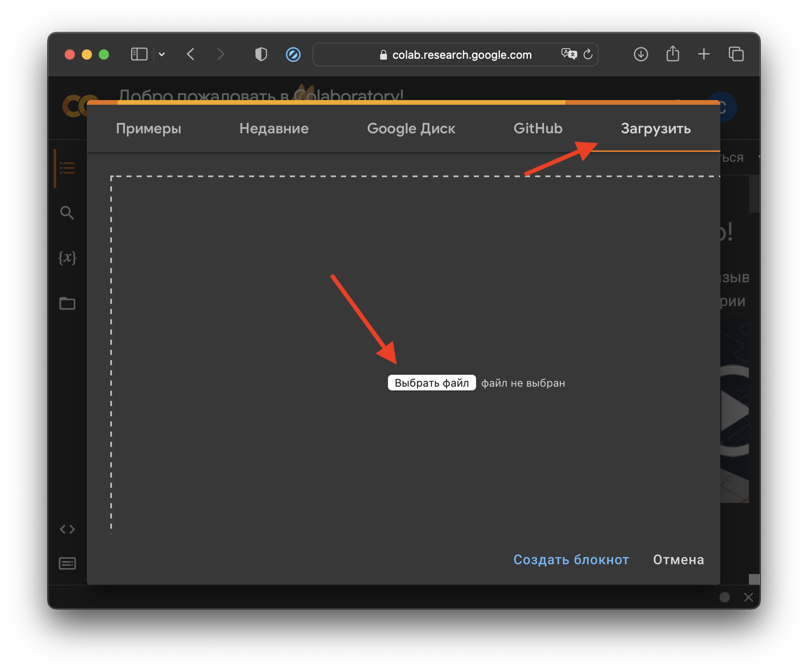808x672 pixels.
Task: Open a new tab with the plus icon
Action: coord(704,54)
